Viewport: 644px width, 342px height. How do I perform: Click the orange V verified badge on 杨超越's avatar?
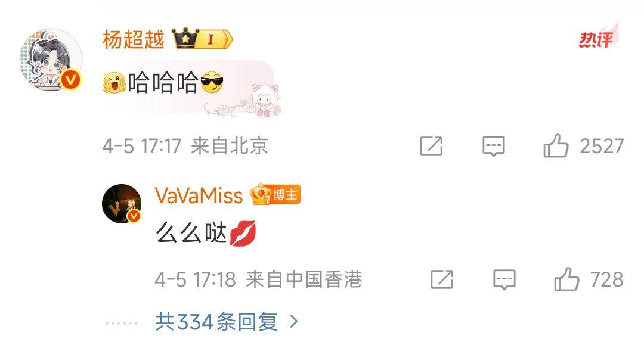[x=70, y=80]
